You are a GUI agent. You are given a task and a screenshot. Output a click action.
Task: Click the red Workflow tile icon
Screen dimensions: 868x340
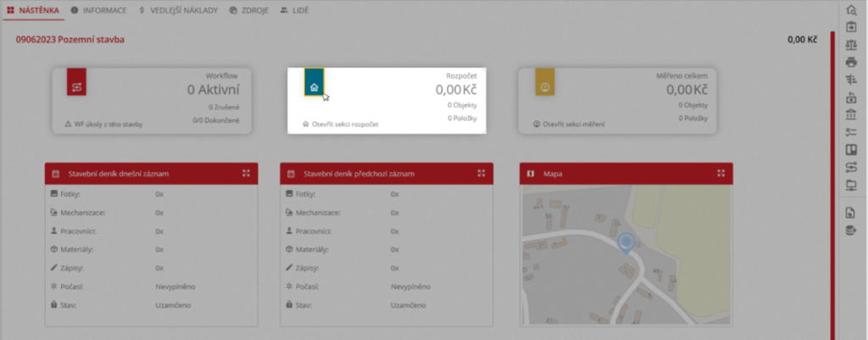(78, 85)
